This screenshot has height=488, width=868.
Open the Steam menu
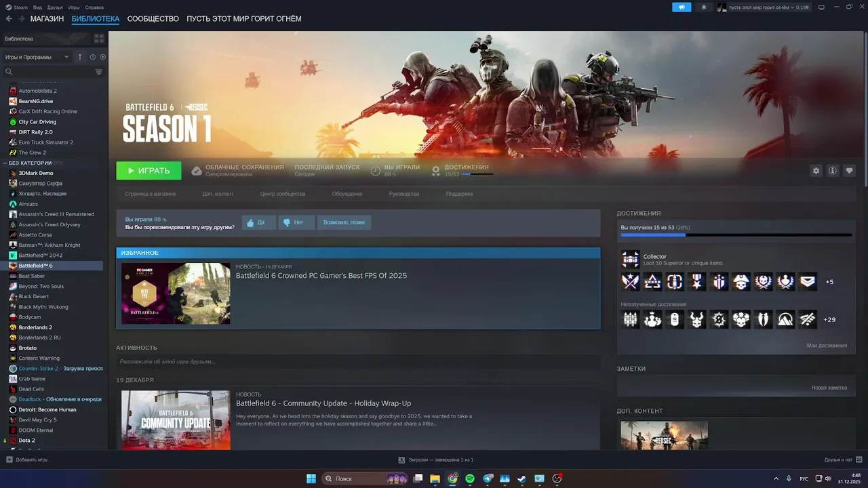coord(17,7)
